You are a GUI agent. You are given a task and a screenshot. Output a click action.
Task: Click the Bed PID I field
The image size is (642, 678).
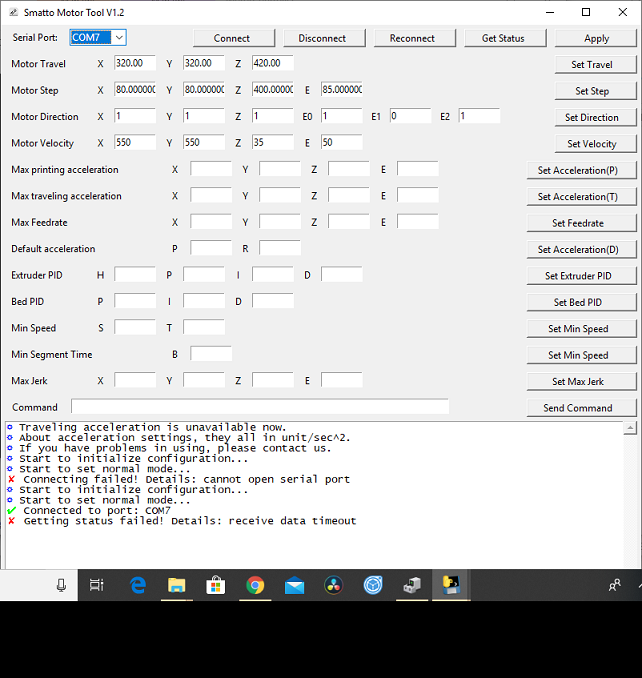coord(204,301)
